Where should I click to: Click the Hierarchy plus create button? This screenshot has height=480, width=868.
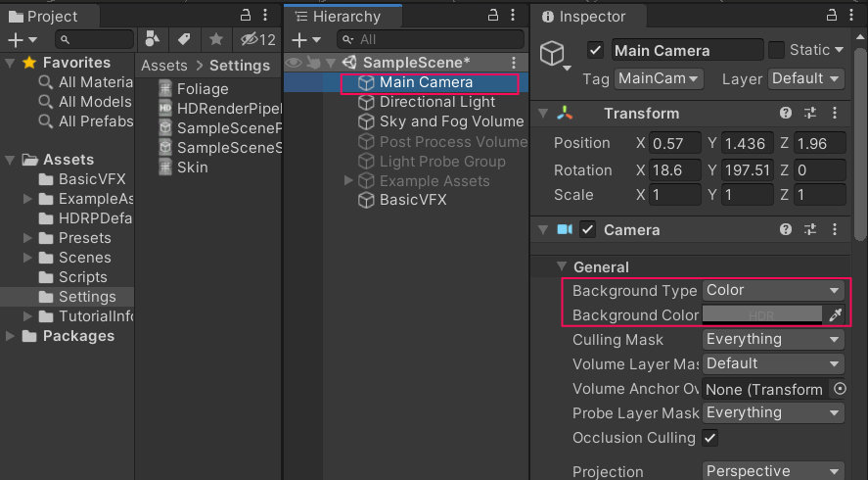[x=298, y=40]
